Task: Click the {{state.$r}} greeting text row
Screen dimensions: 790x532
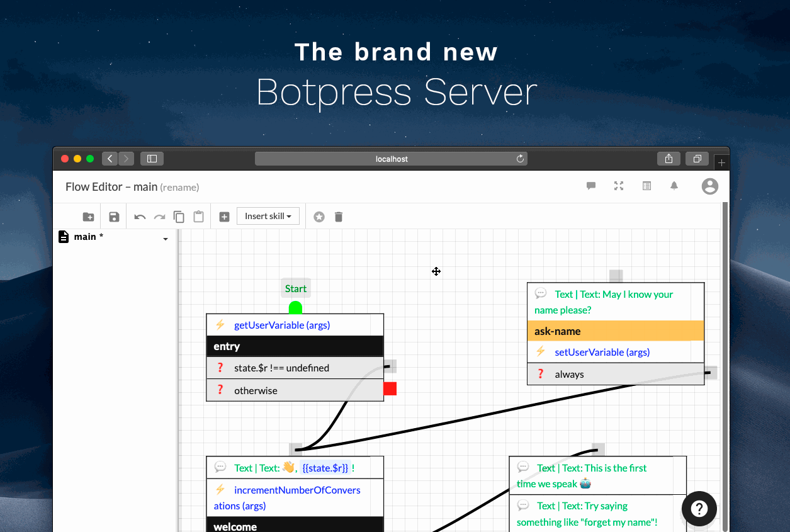Action: pos(295,468)
